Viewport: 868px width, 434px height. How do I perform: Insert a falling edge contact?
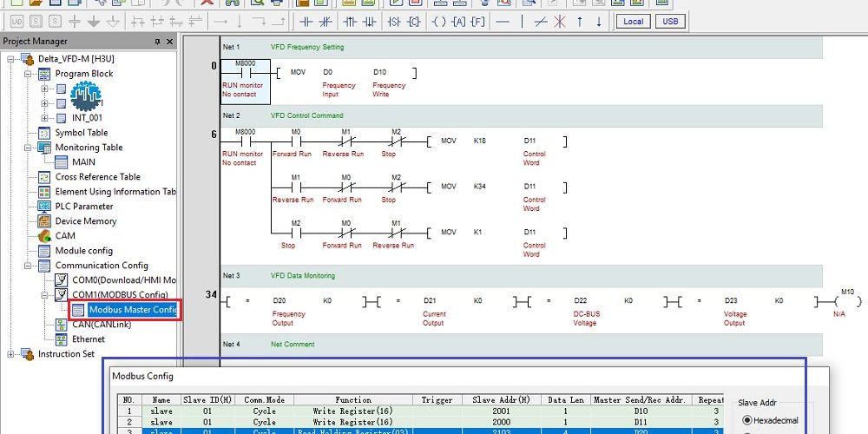[x=369, y=22]
